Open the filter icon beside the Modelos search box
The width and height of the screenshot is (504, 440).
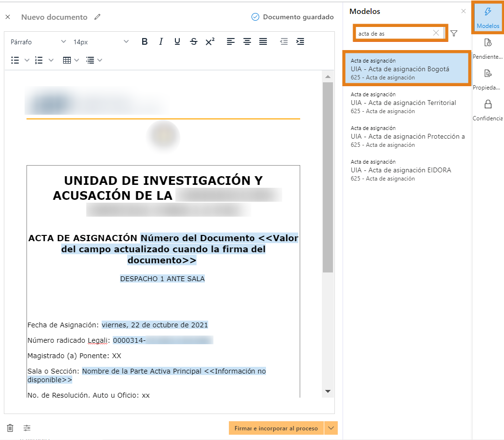tap(453, 33)
